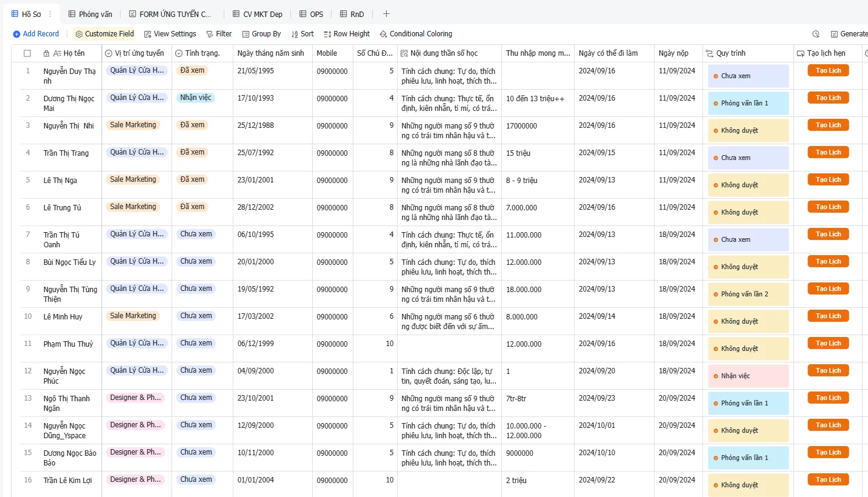Open Tình trạng dropdown for Dương Thị Ngọc Mai

click(196, 98)
